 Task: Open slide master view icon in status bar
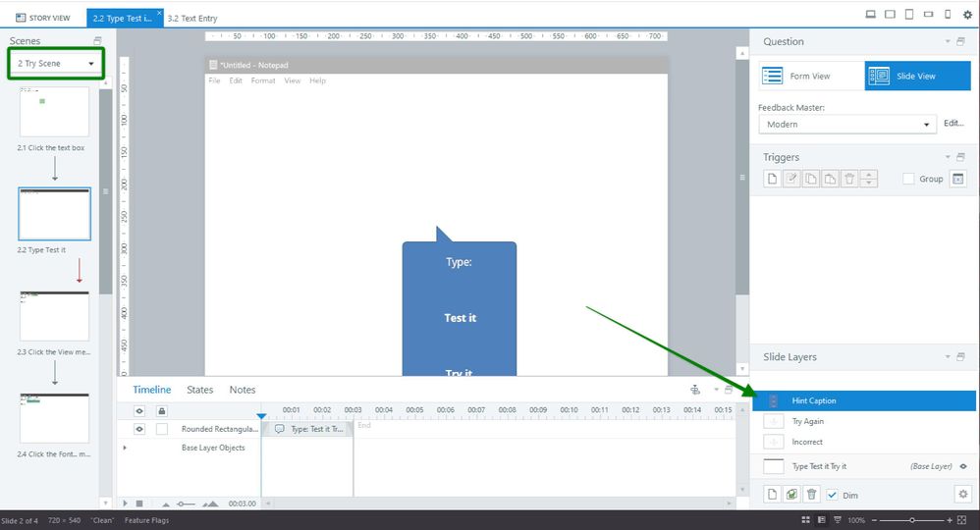838,520
